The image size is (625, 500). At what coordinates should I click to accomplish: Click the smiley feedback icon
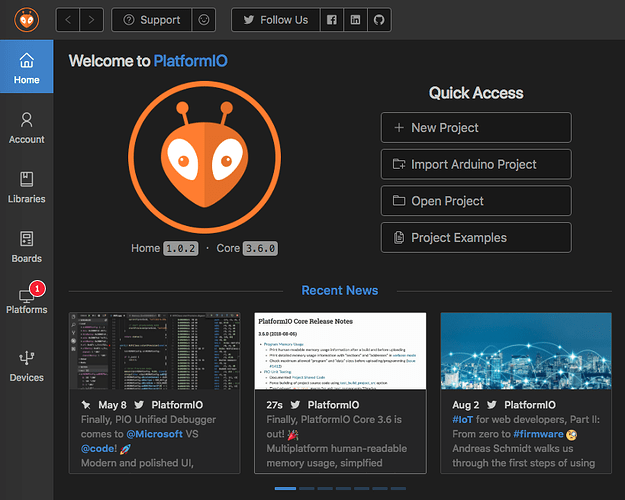[204, 20]
